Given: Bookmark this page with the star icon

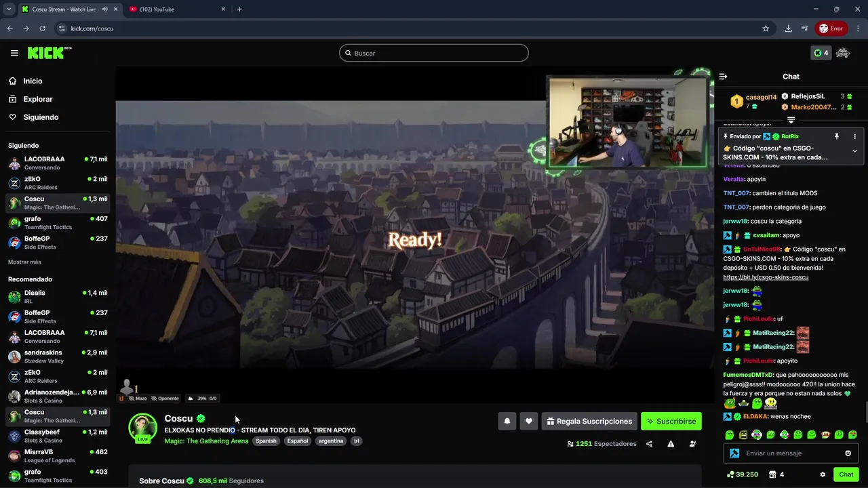Looking at the screenshot, I should pos(766,28).
